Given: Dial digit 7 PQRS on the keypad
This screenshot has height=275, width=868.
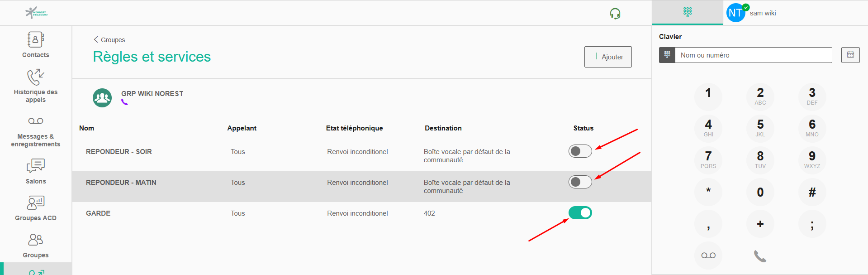Looking at the screenshot, I should (708, 160).
